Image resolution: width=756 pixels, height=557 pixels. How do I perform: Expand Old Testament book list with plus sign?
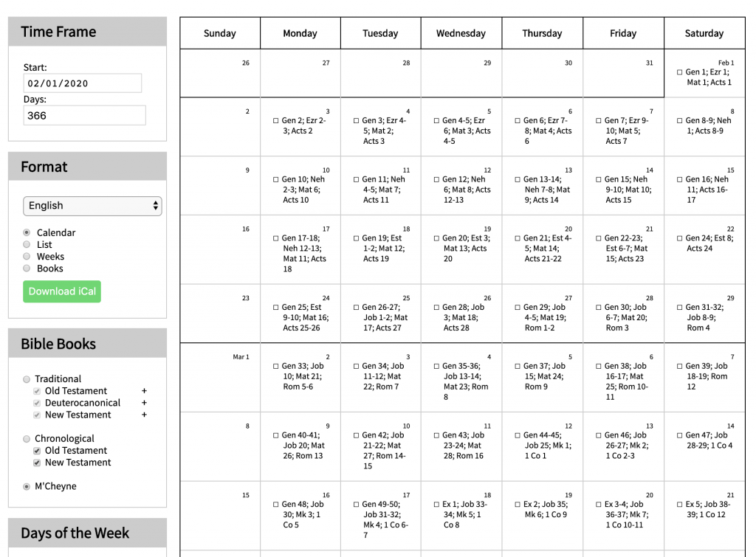pos(145,390)
